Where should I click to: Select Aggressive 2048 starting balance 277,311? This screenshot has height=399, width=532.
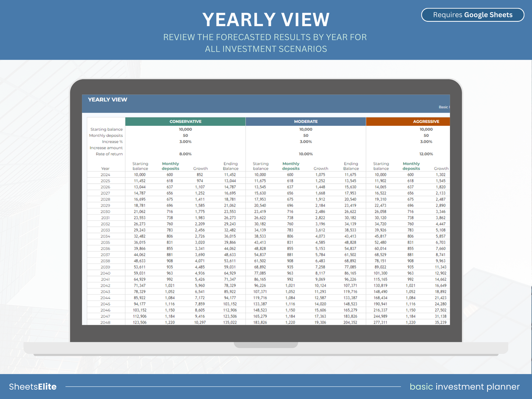click(x=380, y=322)
